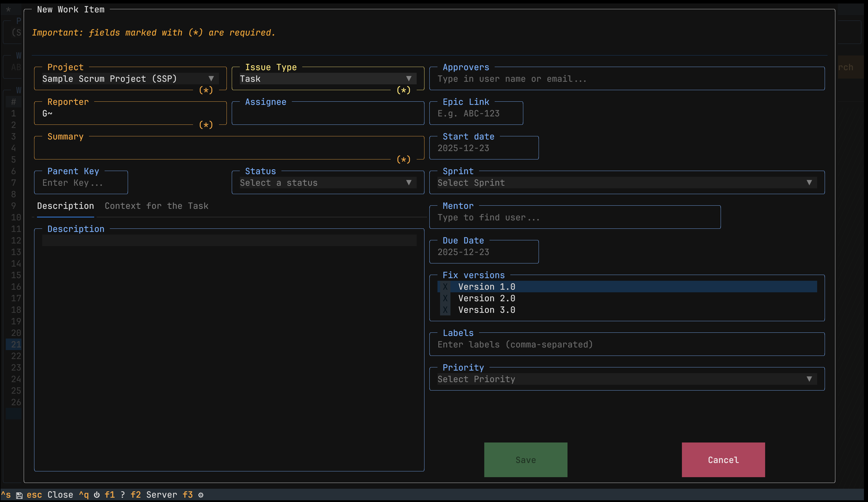
Task: Click the New Work Item title
Action: click(71, 9)
